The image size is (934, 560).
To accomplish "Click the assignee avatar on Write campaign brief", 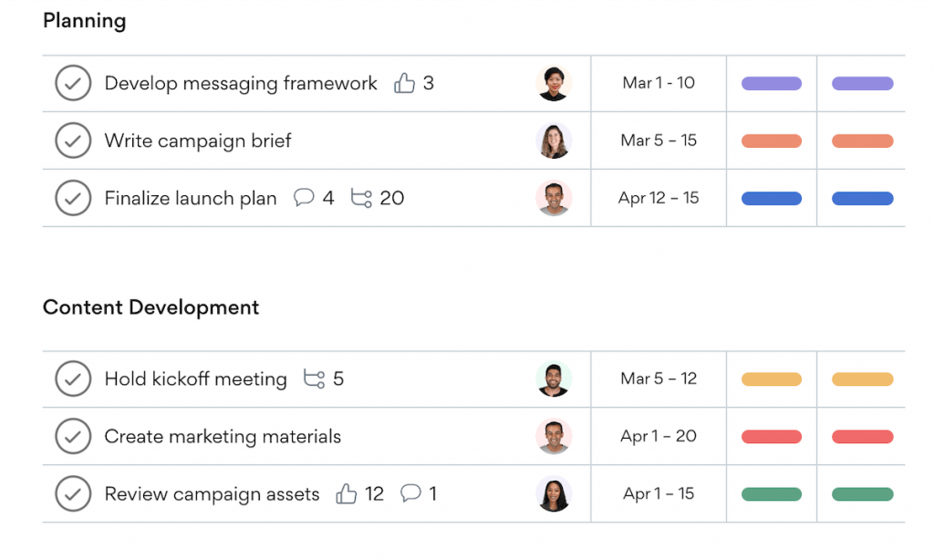I will tap(555, 140).
